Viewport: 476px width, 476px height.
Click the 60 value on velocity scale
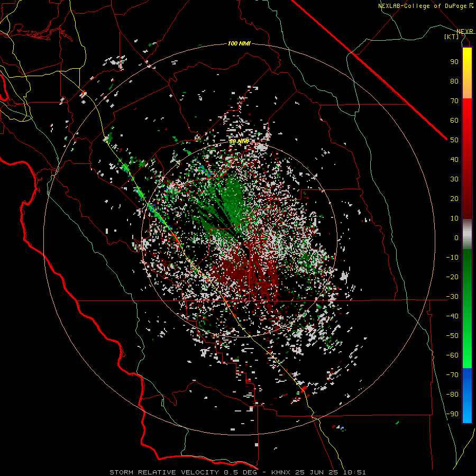454,120
